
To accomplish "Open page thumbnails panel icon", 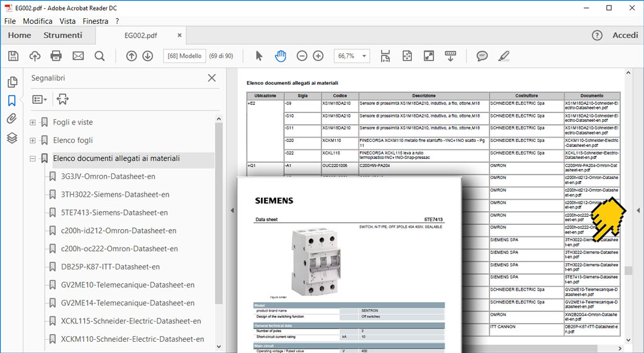I will [12, 82].
